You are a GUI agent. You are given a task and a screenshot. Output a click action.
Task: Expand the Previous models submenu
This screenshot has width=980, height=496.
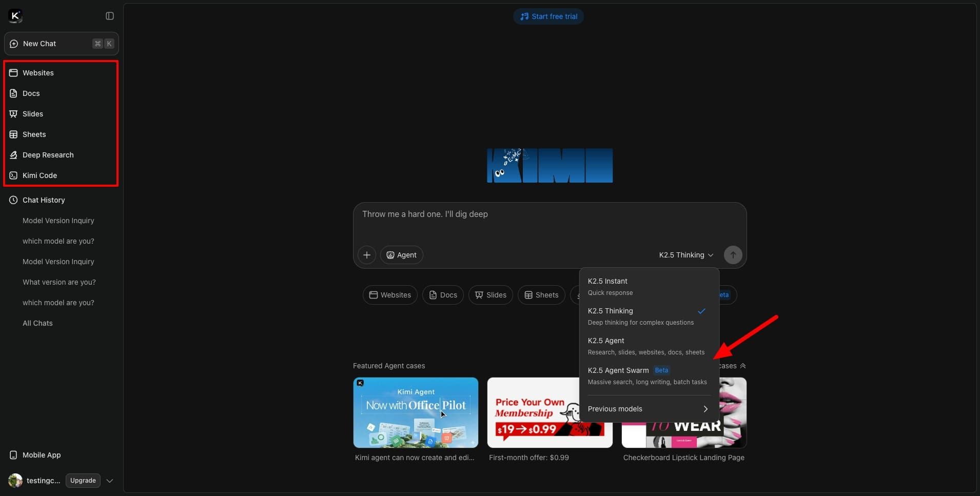[x=649, y=409]
